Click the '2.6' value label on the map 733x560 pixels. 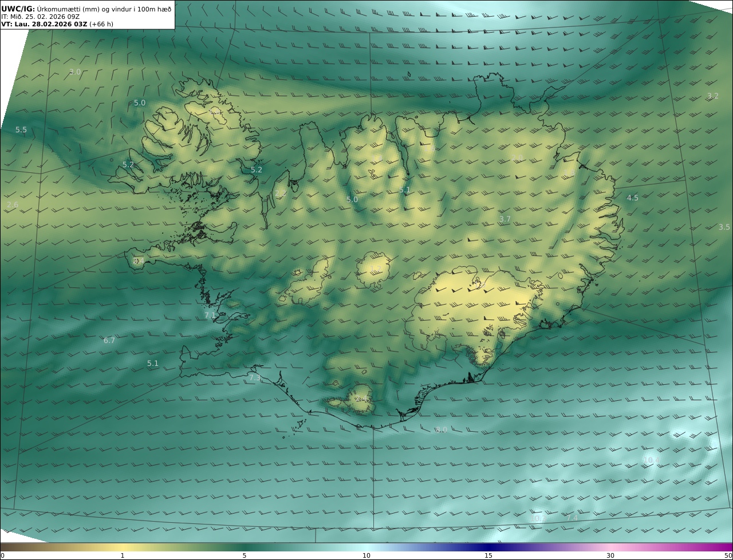pos(13,204)
